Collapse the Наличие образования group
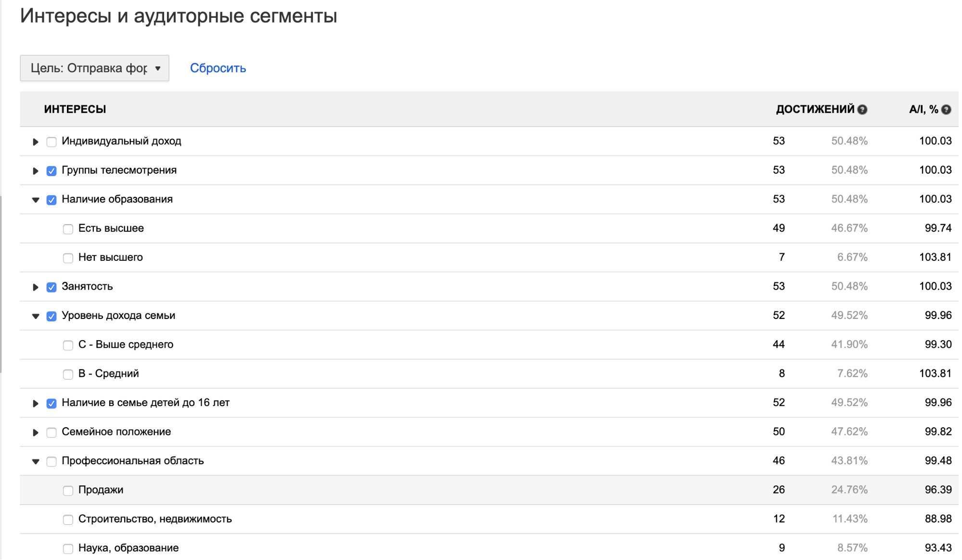 (36, 200)
